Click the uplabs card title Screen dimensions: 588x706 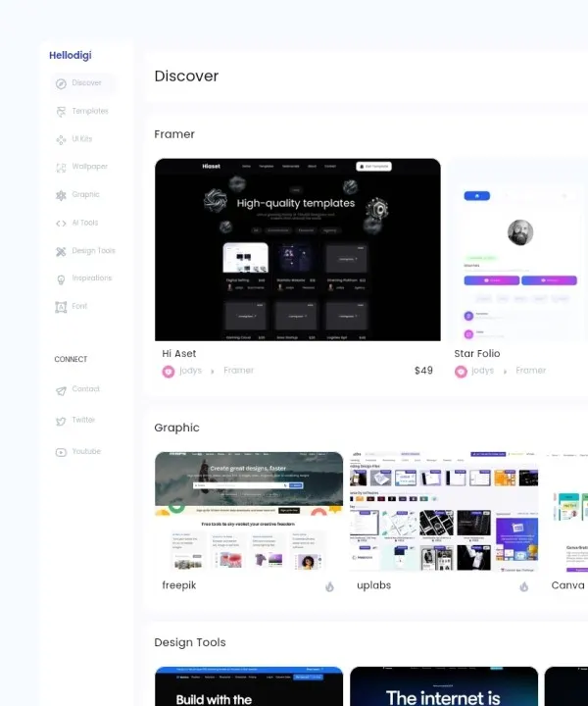pyautogui.click(x=373, y=585)
